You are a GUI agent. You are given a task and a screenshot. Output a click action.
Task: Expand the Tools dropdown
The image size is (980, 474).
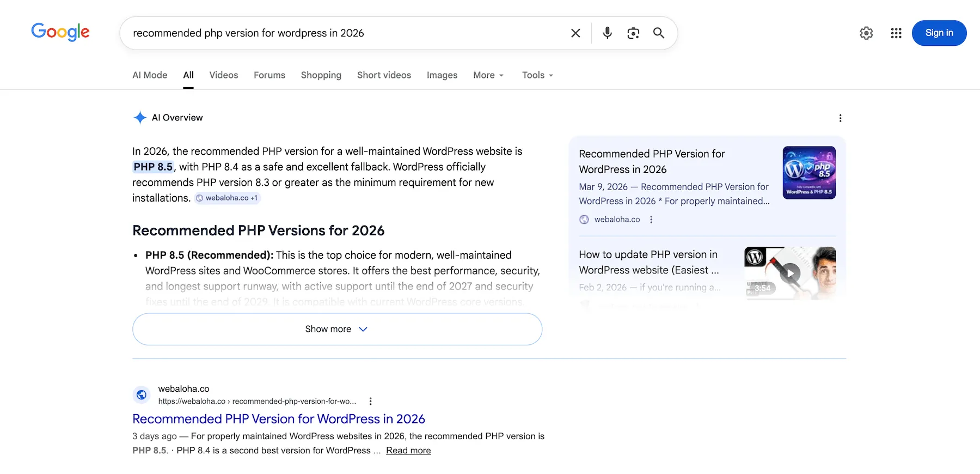(x=537, y=75)
